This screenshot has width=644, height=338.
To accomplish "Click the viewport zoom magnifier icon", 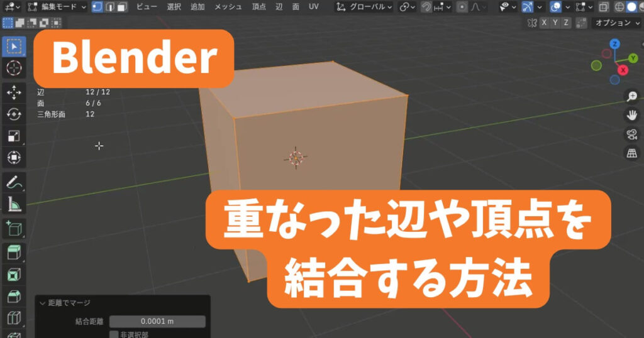I will 631,96.
